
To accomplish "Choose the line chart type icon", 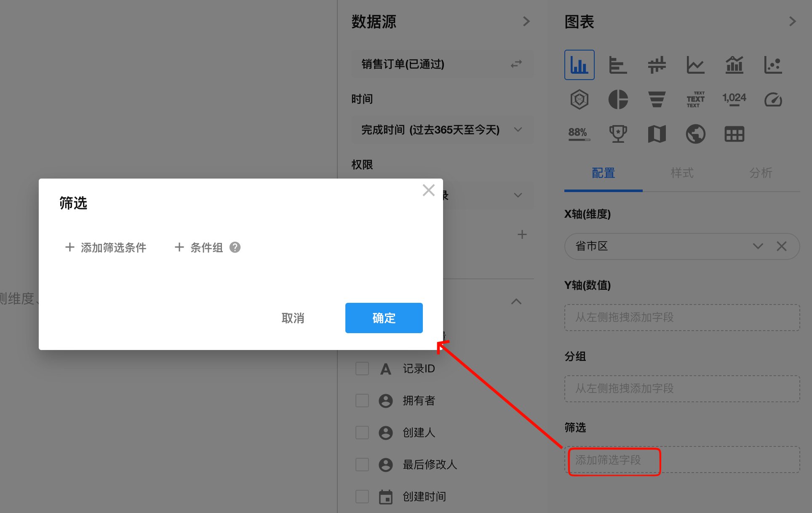I will pos(695,65).
